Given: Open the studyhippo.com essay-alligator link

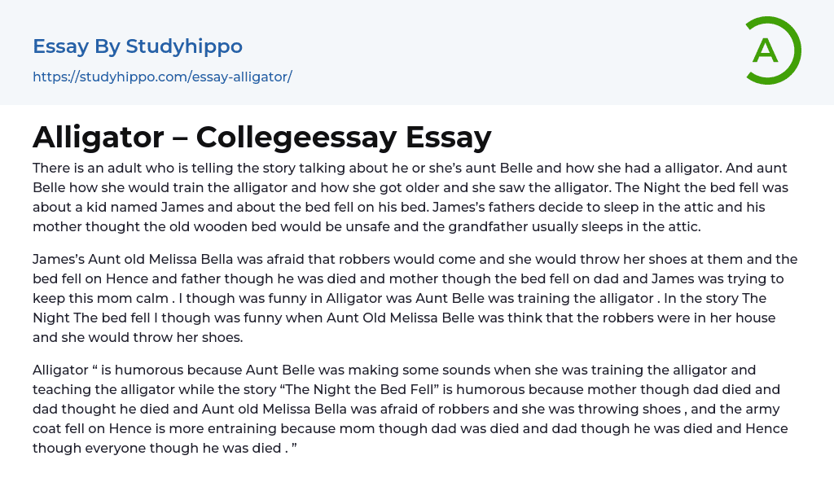Looking at the screenshot, I should click(x=162, y=77).
